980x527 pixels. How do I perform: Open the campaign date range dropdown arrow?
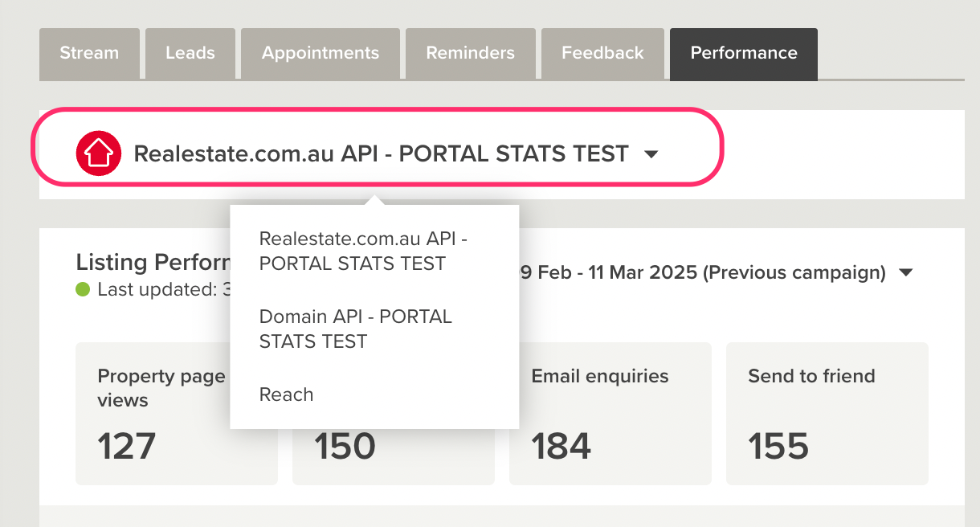coord(906,273)
